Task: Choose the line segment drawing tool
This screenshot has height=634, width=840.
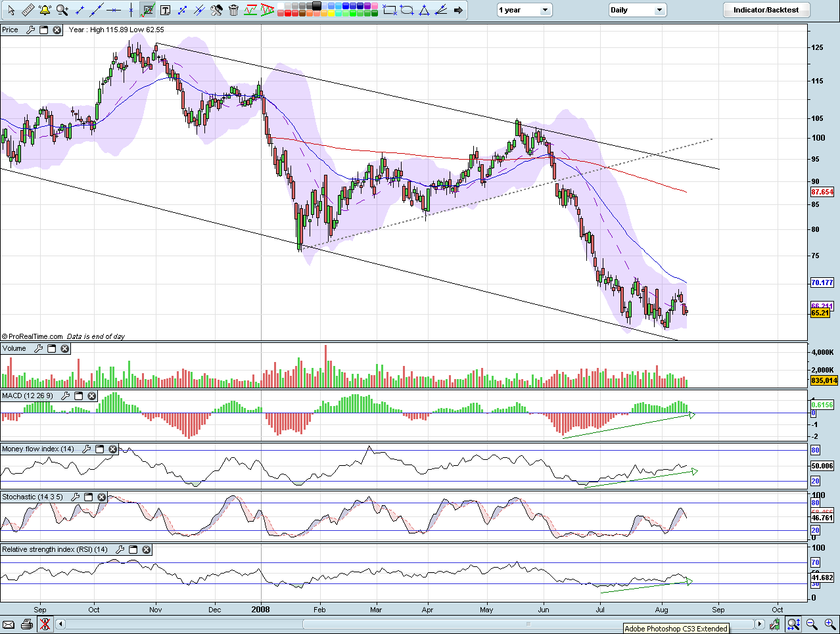Action: (80, 10)
